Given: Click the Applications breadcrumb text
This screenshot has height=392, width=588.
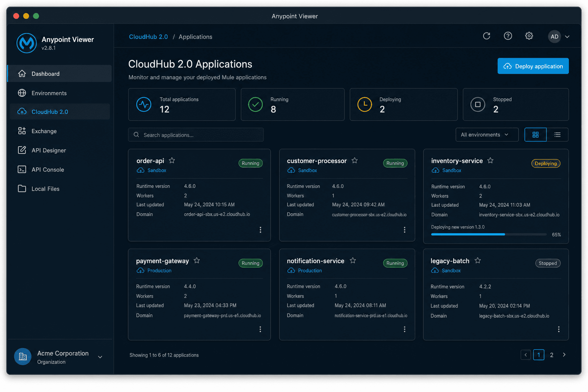Looking at the screenshot, I should 196,37.
